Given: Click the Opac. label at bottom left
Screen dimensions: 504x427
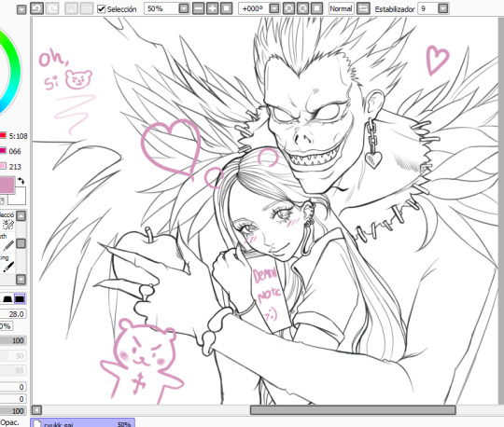Looking at the screenshot, I should point(9,422).
